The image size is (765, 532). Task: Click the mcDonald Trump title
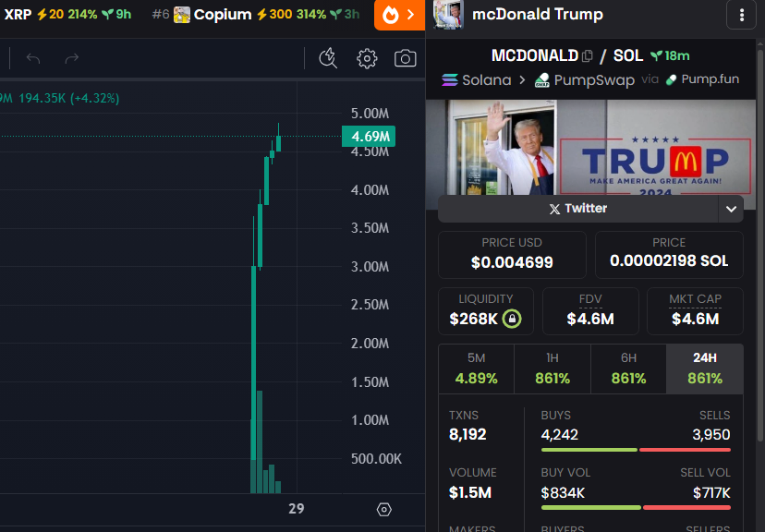point(538,15)
